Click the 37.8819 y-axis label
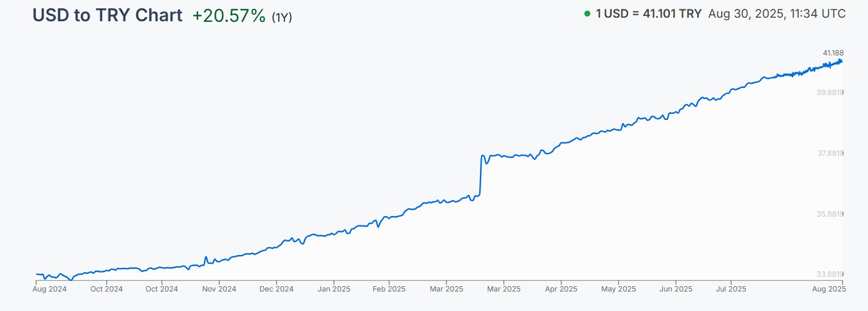The image size is (868, 311). pos(830,153)
